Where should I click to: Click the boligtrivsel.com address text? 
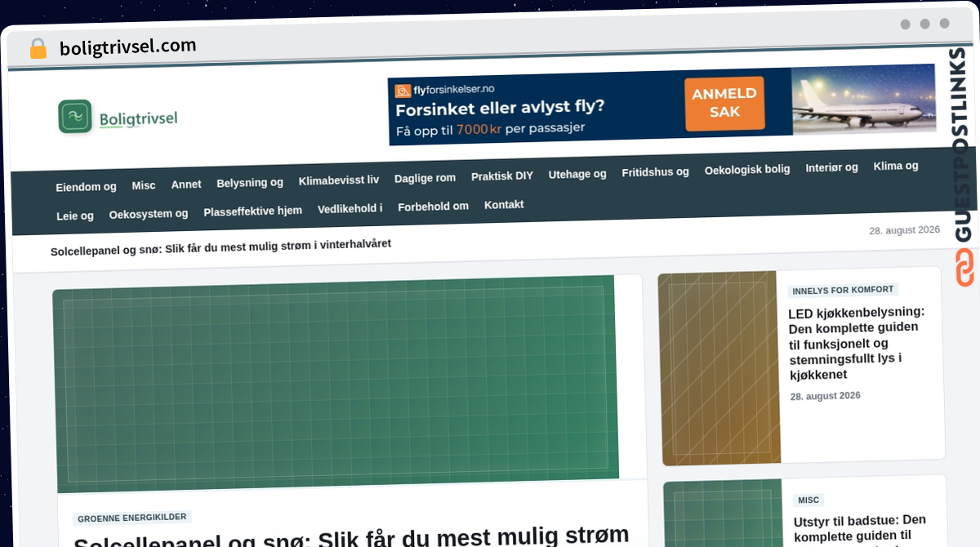tap(127, 47)
